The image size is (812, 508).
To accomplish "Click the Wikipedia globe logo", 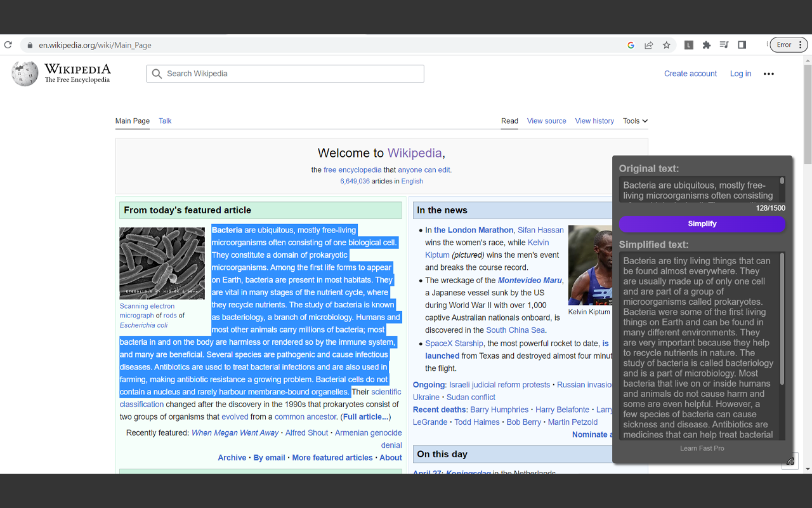I will tap(25, 74).
